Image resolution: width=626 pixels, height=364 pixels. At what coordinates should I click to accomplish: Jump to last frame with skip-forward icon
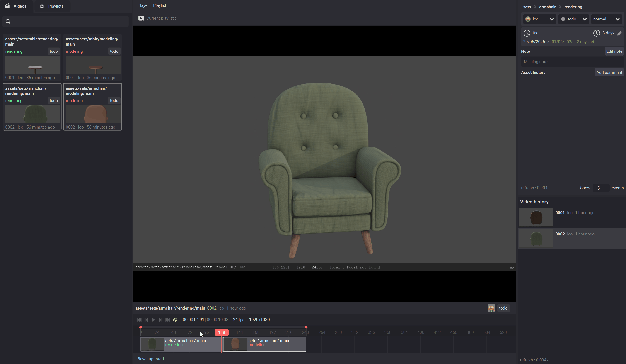click(x=168, y=320)
